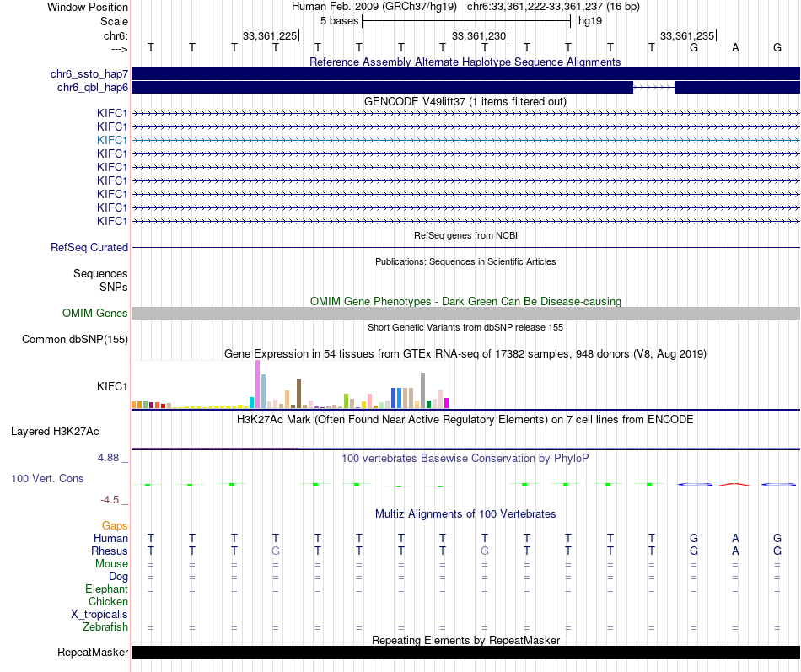The image size is (801, 672).
Task: Click the Common dbSNP(155) track label
Action: [74, 339]
